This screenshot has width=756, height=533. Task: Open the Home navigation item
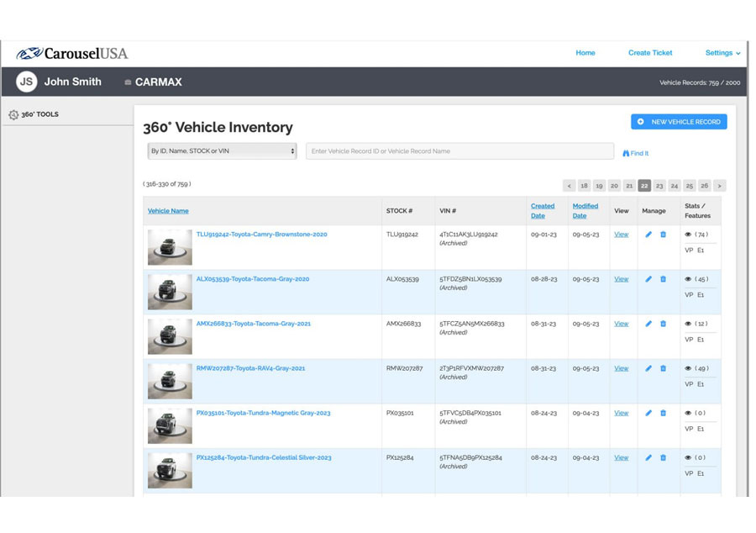[585, 53]
